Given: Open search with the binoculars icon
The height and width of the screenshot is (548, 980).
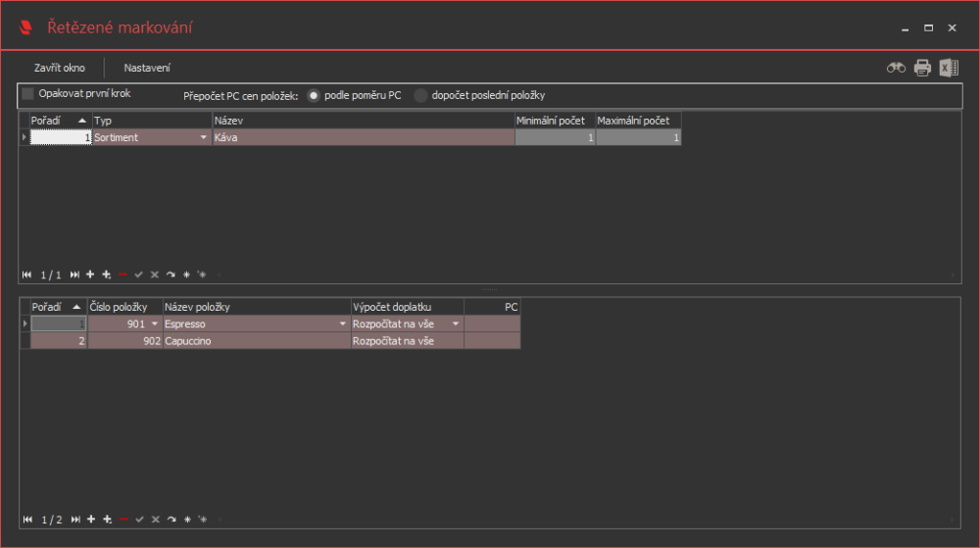Looking at the screenshot, I should point(896,68).
